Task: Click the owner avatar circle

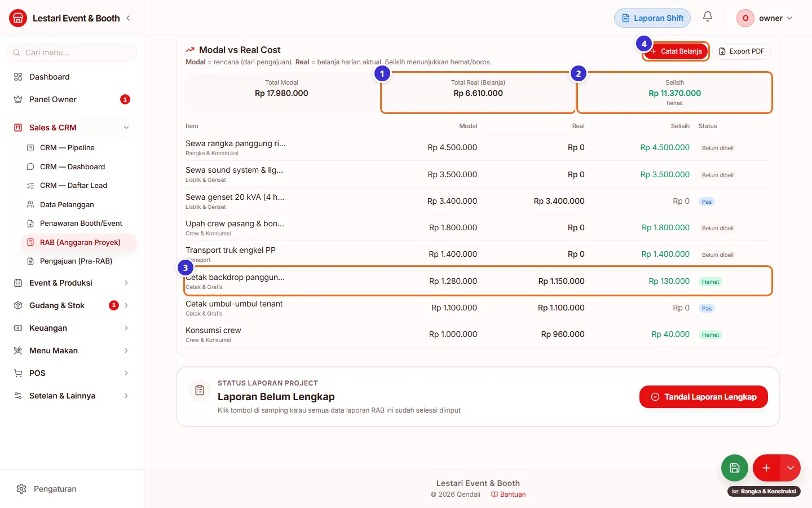Action: 745,18
